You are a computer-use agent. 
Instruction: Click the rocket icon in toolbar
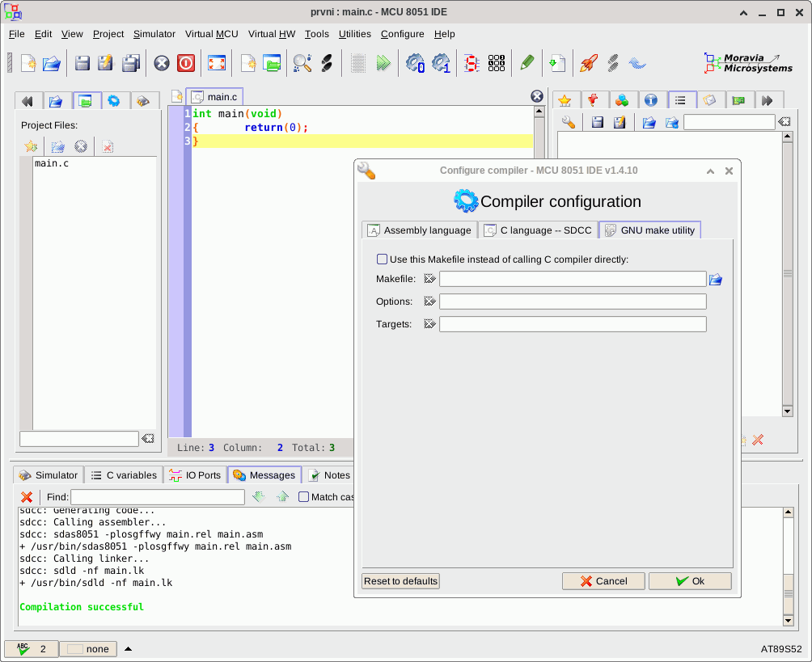coord(589,63)
